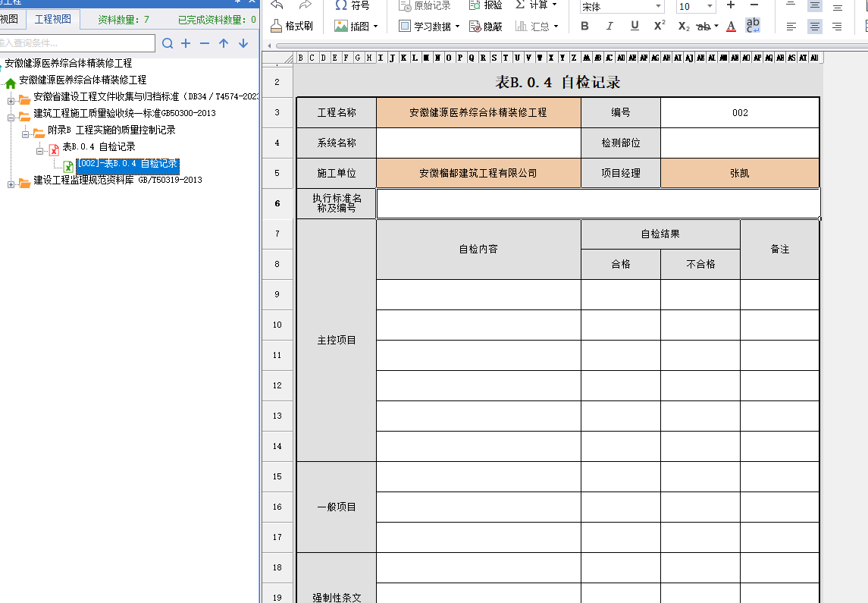Change font color with red A swatch
This screenshot has width=868, height=603.
click(x=731, y=27)
